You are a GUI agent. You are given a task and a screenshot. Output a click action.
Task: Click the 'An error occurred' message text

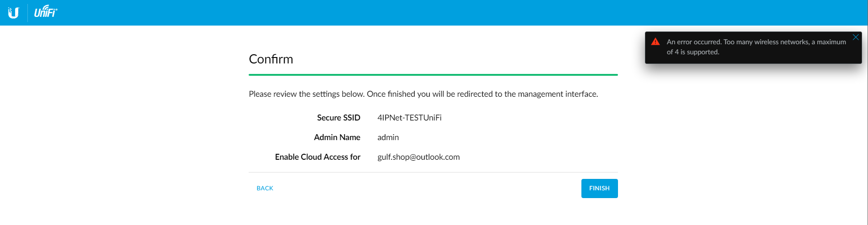(694, 42)
